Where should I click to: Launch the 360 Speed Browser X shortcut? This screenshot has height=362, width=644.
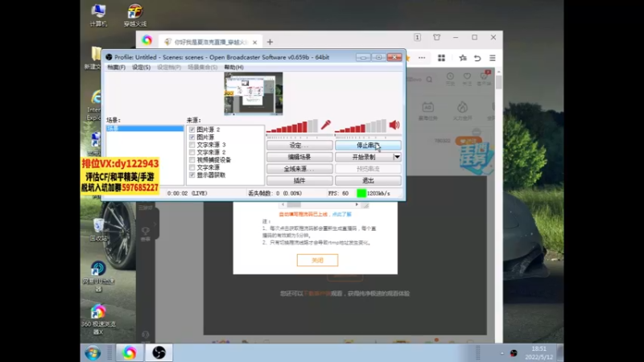(98, 319)
